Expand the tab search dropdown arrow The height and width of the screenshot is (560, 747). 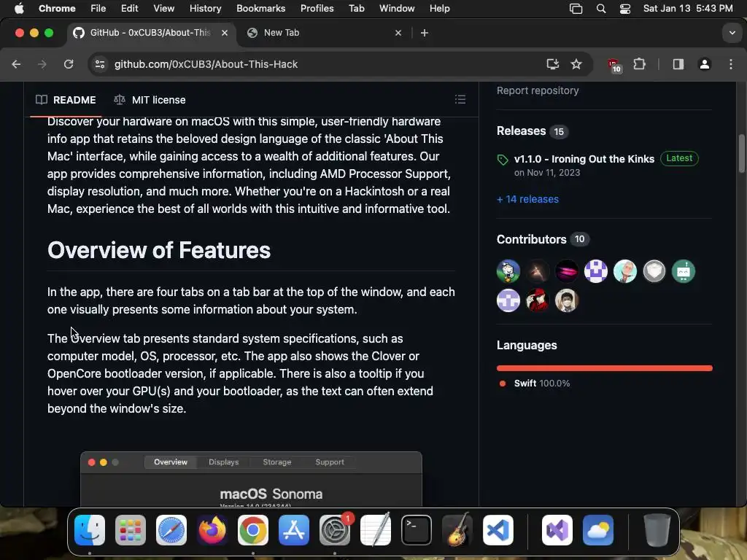(x=732, y=33)
